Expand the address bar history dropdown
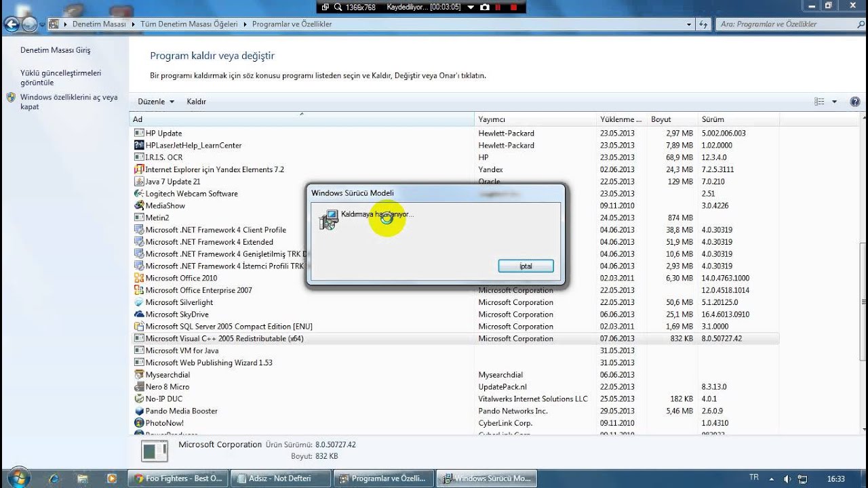Screen dimensions: 868x488 point(689,24)
